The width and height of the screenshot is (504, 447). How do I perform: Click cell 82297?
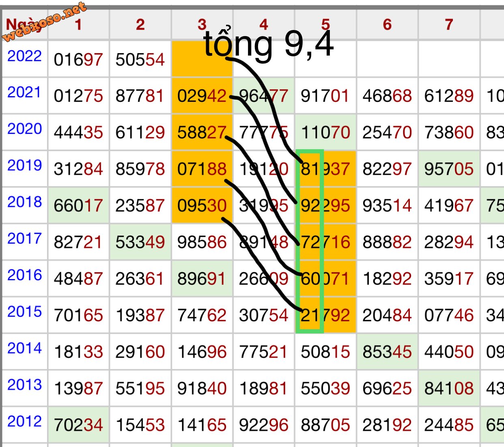[387, 169]
